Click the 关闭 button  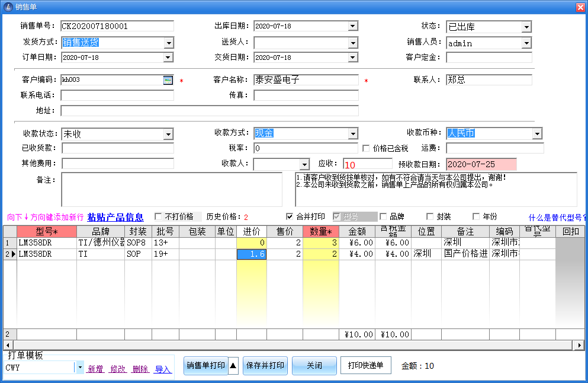tap(314, 365)
